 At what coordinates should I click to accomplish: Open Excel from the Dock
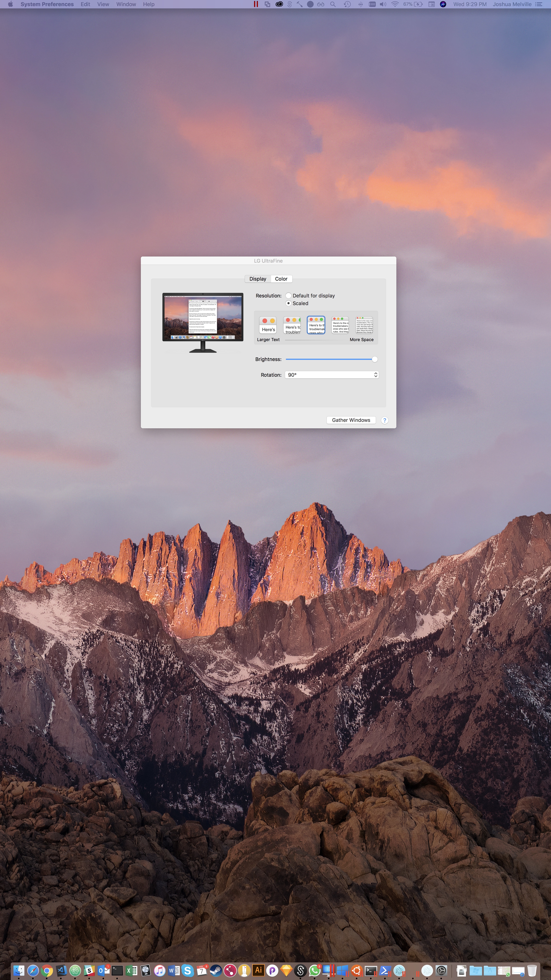point(131,970)
